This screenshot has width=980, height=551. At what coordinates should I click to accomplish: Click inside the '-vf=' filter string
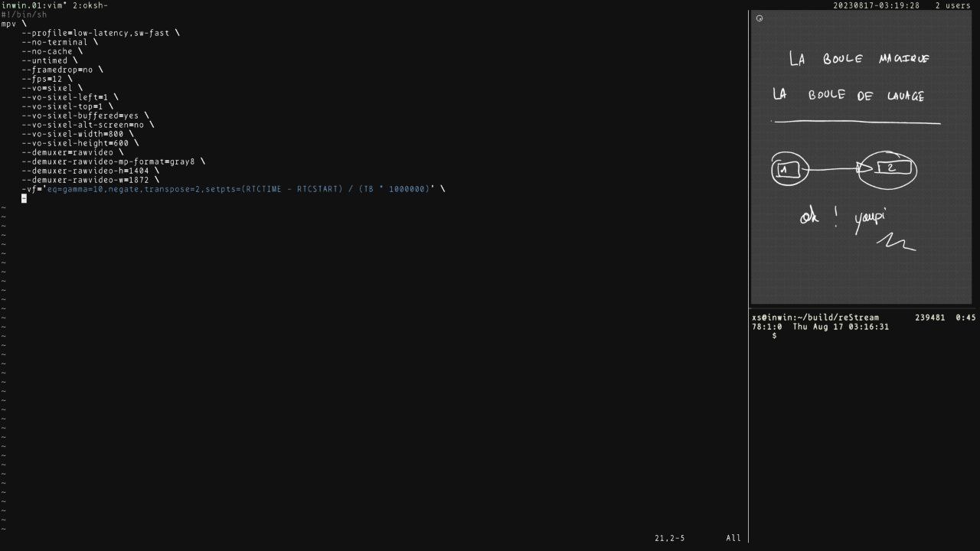238,189
